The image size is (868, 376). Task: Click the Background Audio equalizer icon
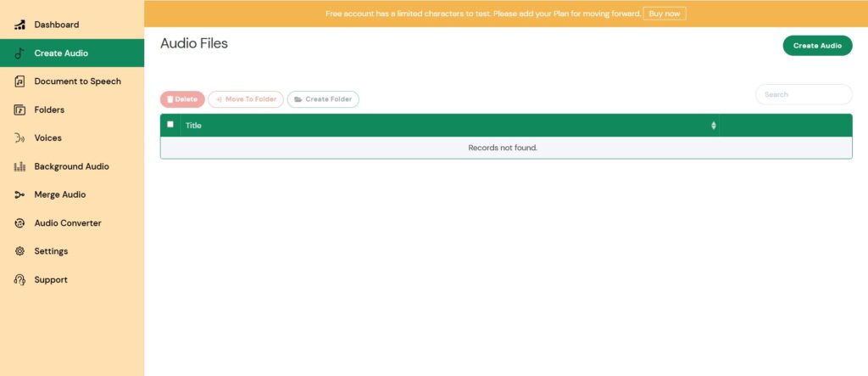click(x=20, y=166)
